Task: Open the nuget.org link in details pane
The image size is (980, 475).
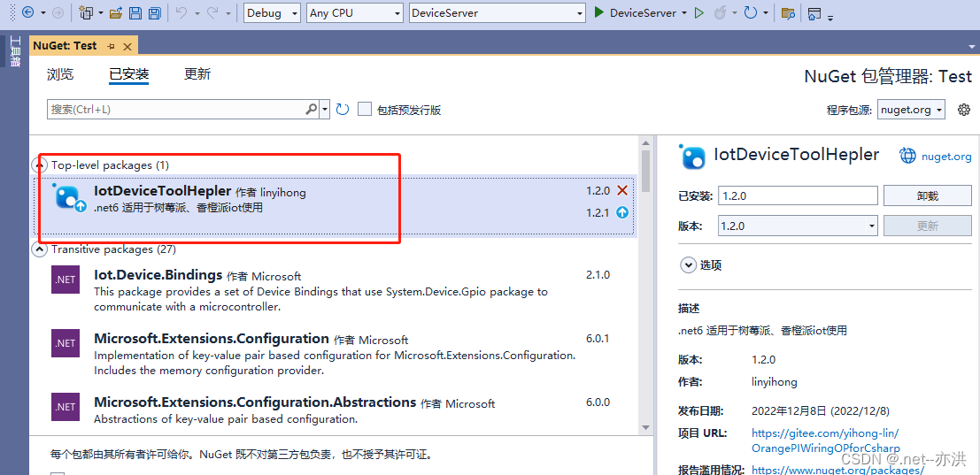Action: point(946,156)
